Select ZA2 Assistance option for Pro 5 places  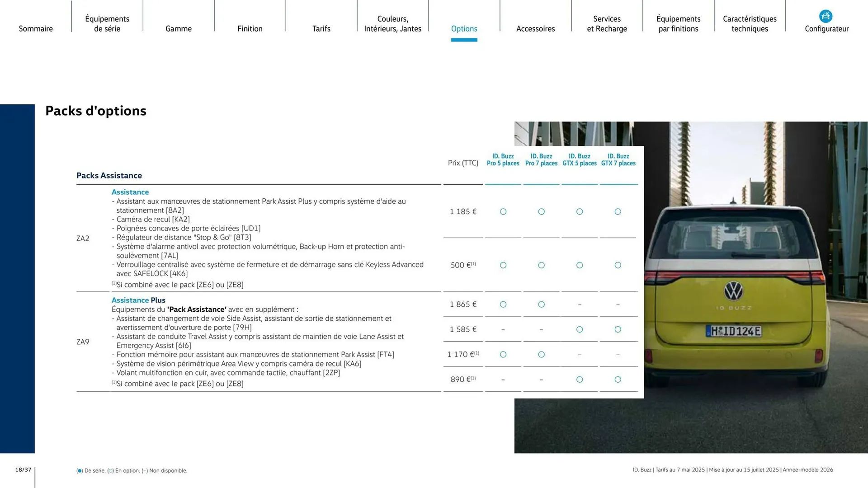coord(503,211)
